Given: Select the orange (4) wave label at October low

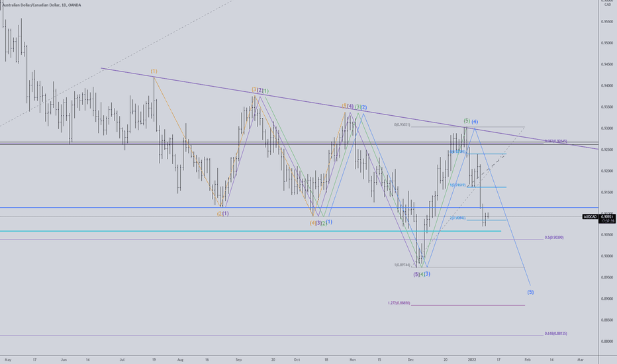Looking at the screenshot, I should 312,223.
